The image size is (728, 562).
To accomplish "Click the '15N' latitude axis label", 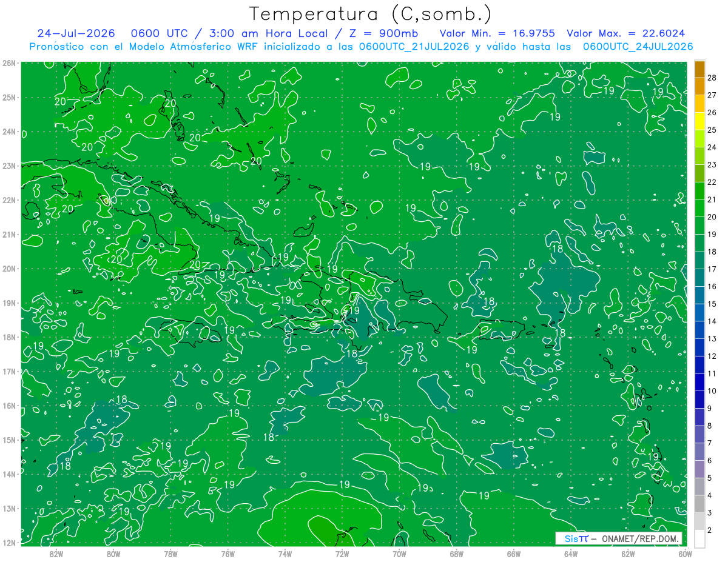I will [8, 440].
